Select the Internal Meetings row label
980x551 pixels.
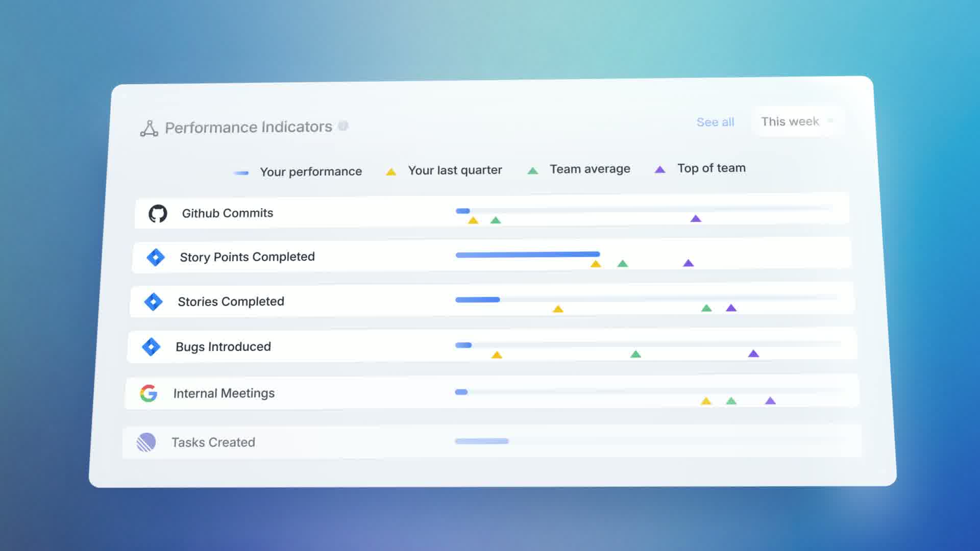pyautogui.click(x=224, y=393)
